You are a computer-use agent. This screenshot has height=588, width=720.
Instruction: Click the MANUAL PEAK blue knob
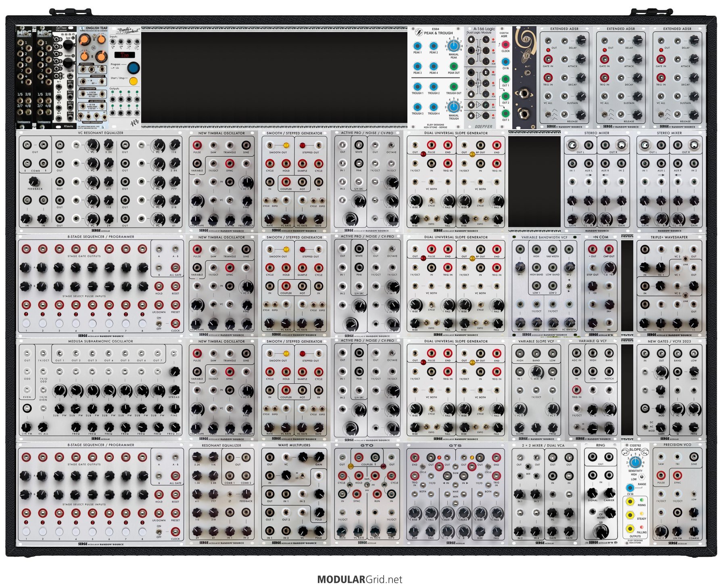pyautogui.click(x=453, y=45)
